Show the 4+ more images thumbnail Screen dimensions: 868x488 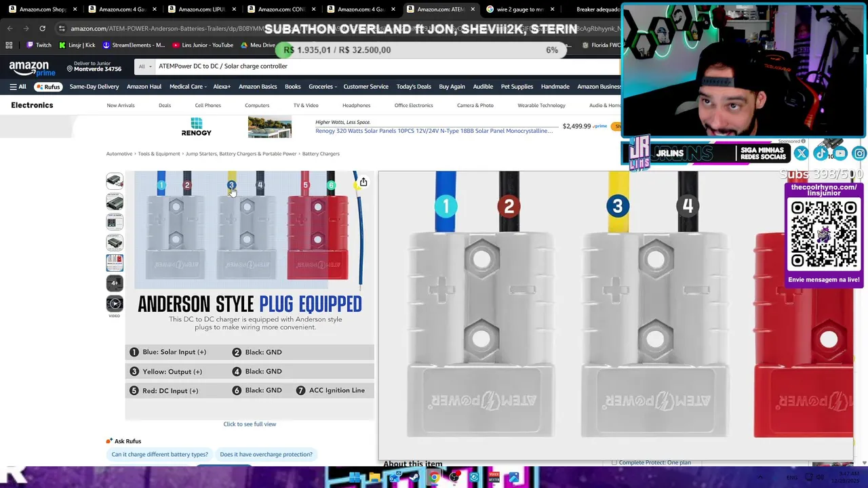[114, 283]
